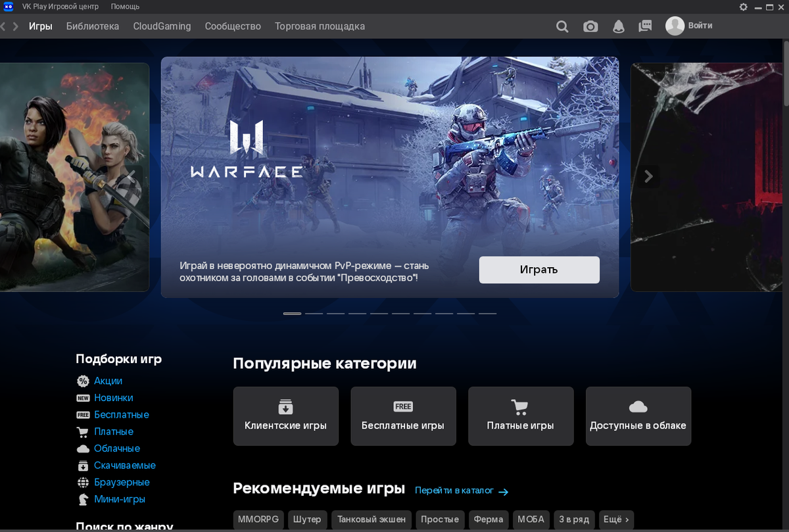Open settings gear in title bar
The image size is (789, 532).
click(x=744, y=7)
